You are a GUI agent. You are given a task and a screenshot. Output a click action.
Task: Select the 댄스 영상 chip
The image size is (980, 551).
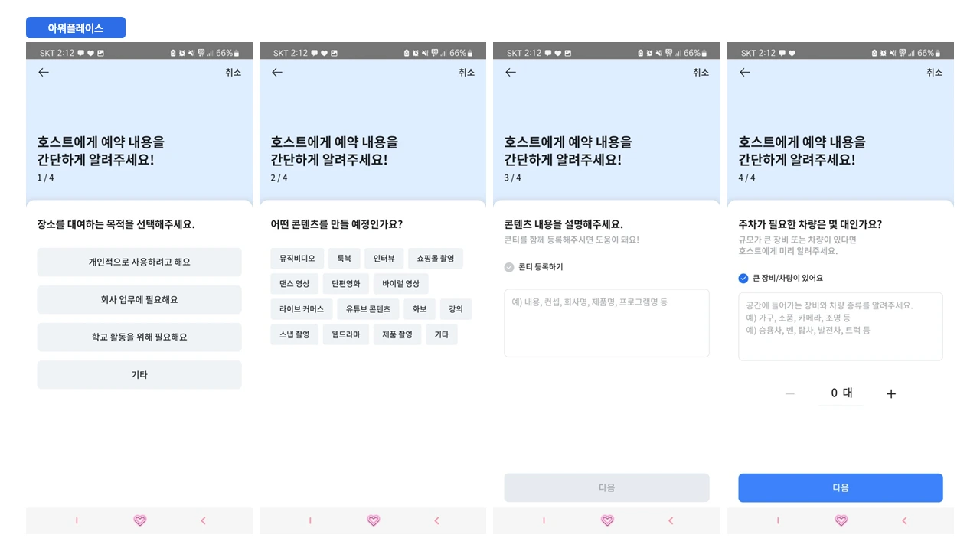coord(295,284)
